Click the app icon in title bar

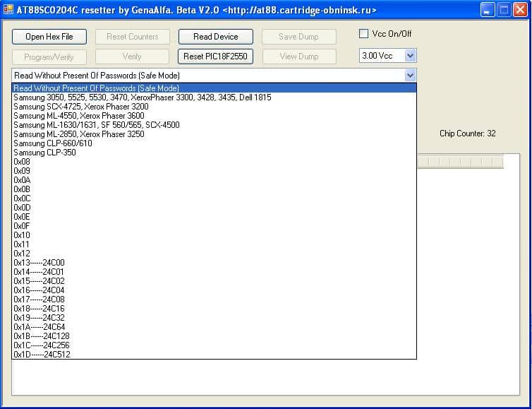8,9
